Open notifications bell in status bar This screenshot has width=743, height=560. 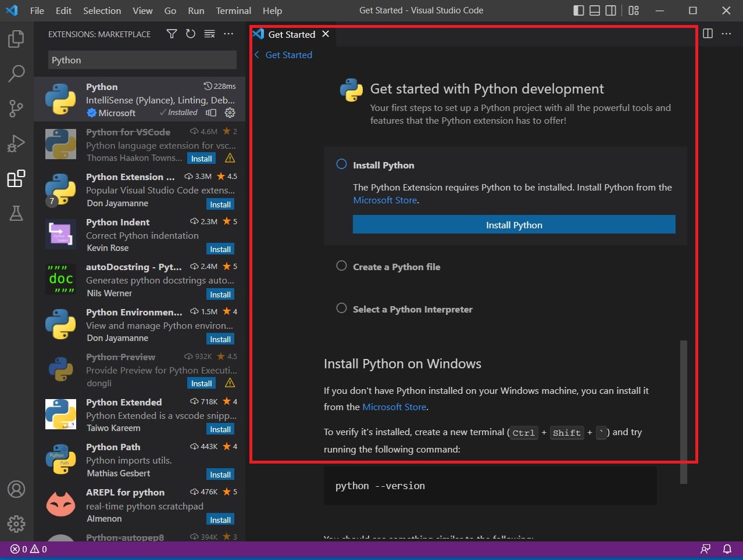(727, 549)
